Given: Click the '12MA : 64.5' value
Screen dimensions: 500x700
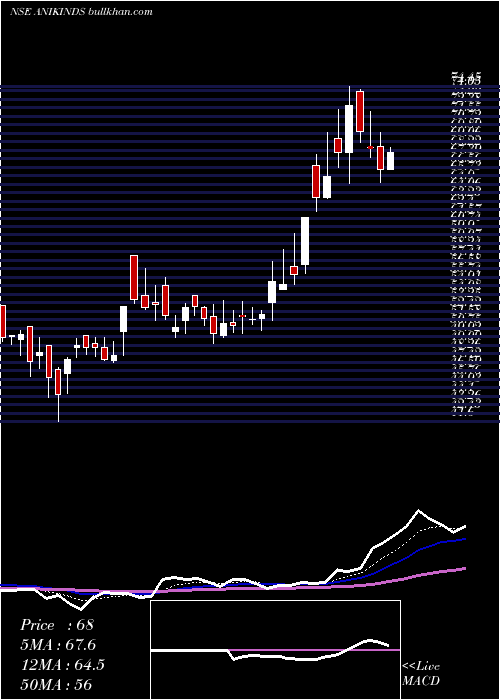Looking at the screenshot, I should pyautogui.click(x=62, y=665).
